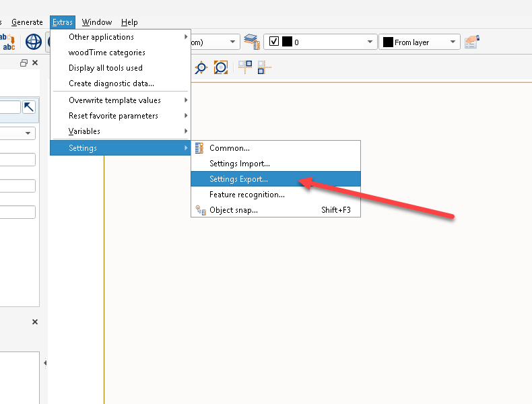Choose Settings Export entry
532x404 pixels.
(275, 178)
